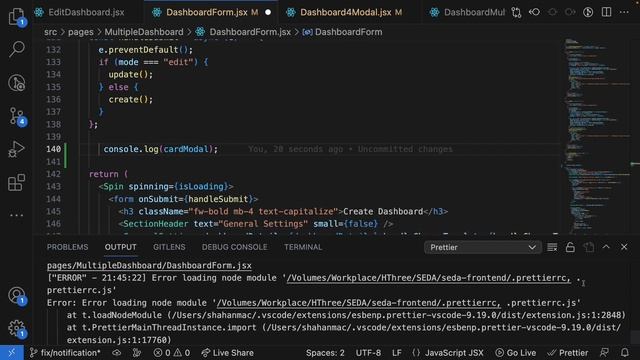Click handleSubmit in the form onSubmit

[x=218, y=199]
